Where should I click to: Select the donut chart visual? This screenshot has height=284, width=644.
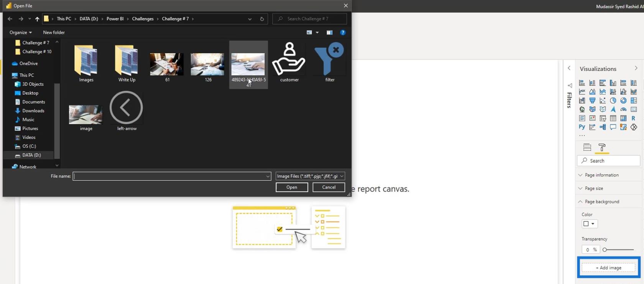tap(623, 101)
